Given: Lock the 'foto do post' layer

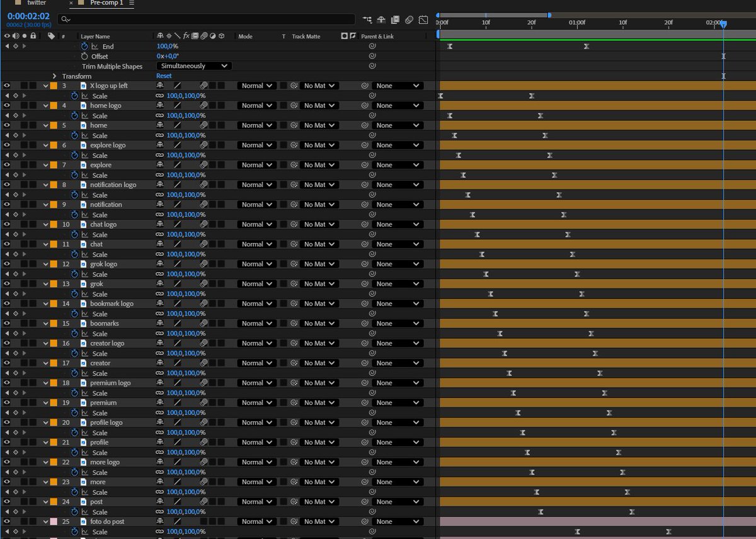Looking at the screenshot, I should point(33,521).
